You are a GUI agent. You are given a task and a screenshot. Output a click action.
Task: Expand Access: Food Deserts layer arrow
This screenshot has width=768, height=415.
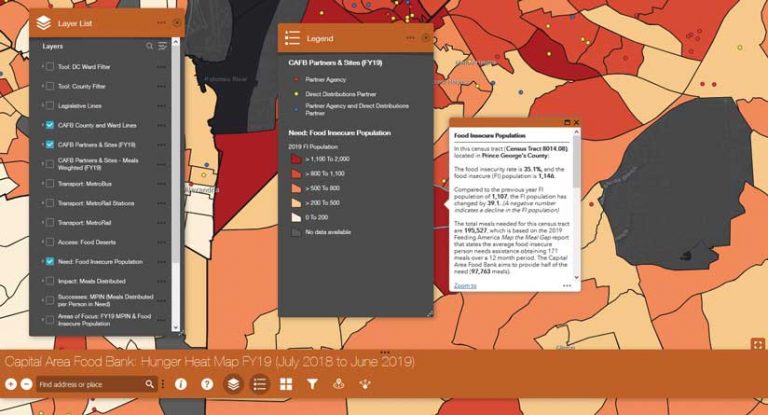[42, 242]
